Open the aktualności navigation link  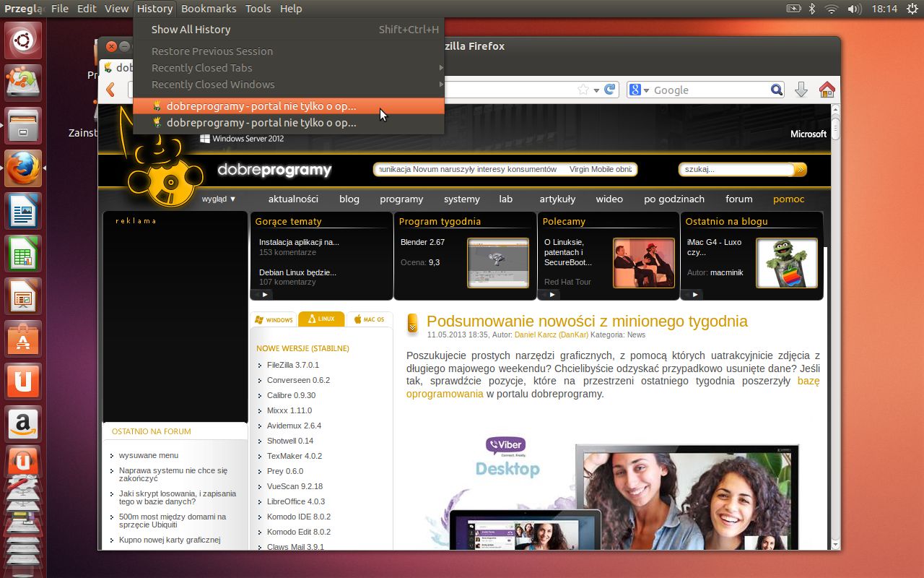[293, 199]
